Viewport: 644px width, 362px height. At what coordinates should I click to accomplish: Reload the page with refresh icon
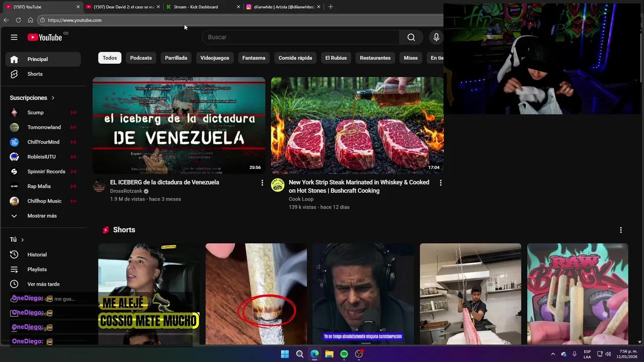[x=18, y=20]
